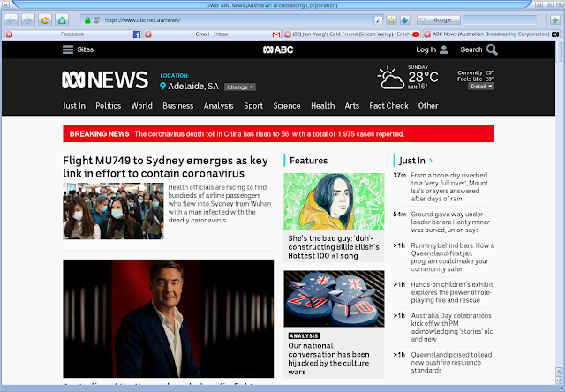565x392 pixels.
Task: Click the magnifier icon in the address bar
Action: pos(378,20)
